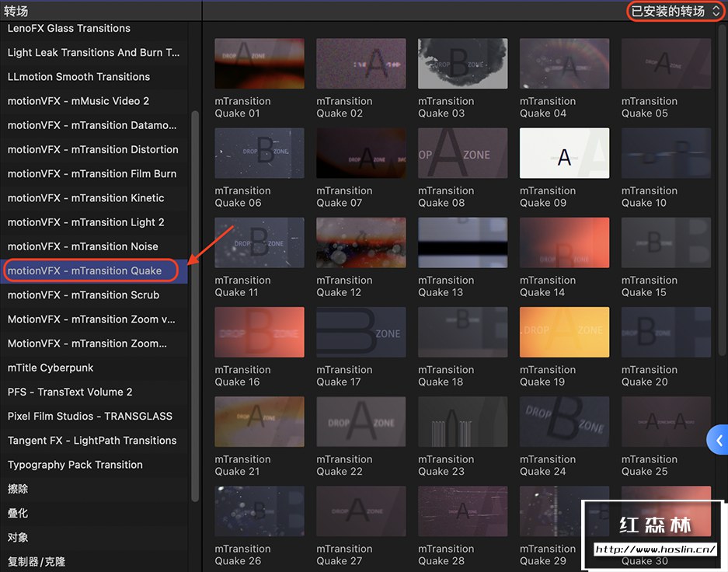Select motionVFX - mTransition Datamosh category
The image size is (728, 572).
[94, 125]
